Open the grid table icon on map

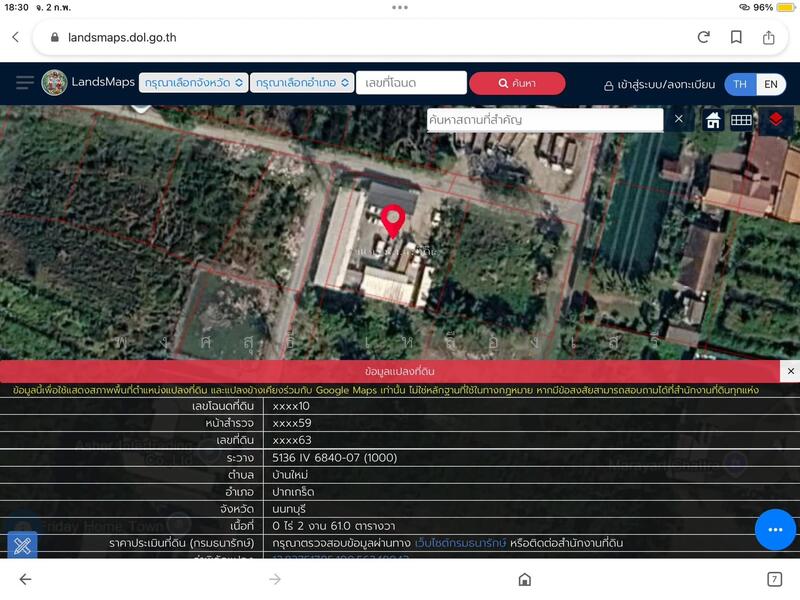coord(741,120)
